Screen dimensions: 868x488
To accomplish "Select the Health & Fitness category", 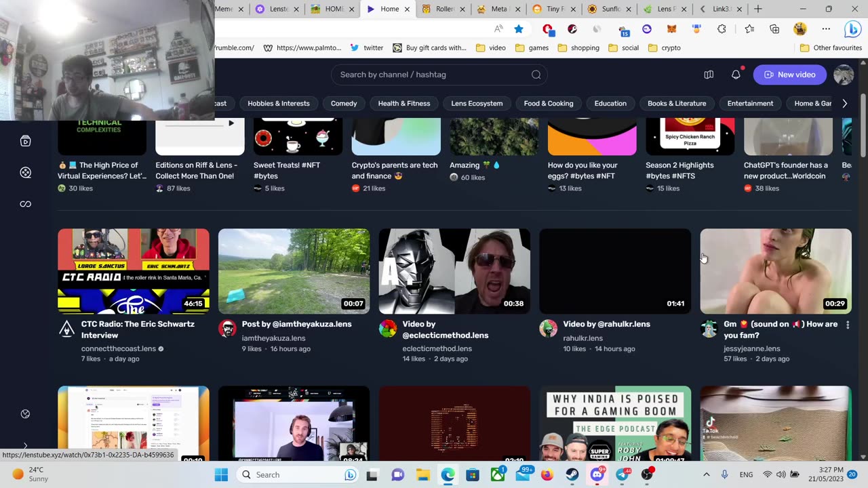I will tap(404, 104).
